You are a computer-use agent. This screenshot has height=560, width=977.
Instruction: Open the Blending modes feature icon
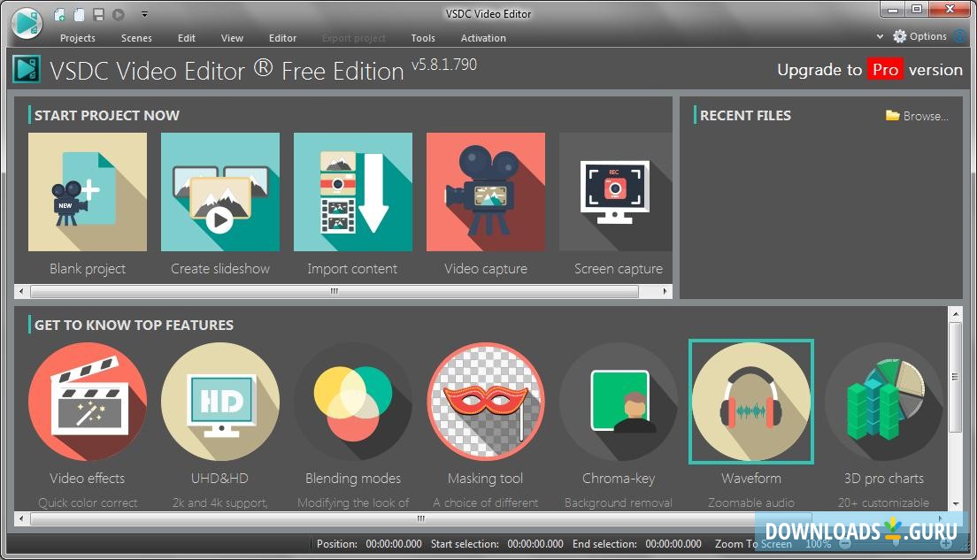[x=353, y=402]
